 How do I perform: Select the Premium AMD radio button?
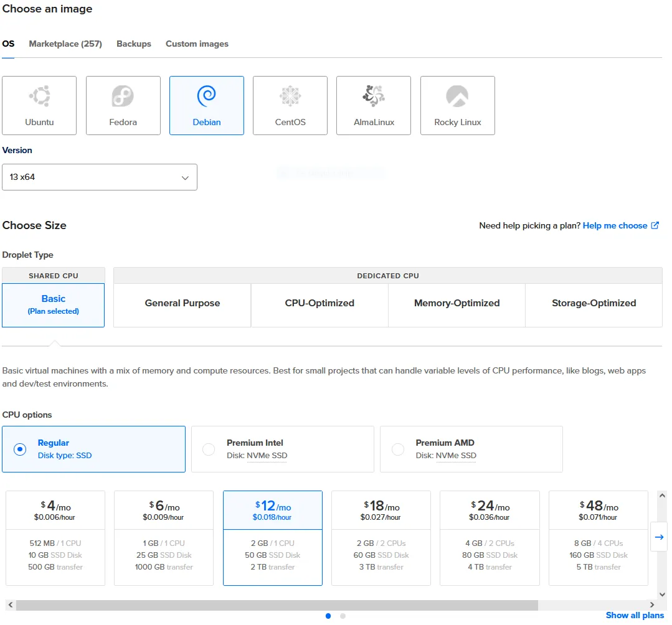point(398,449)
